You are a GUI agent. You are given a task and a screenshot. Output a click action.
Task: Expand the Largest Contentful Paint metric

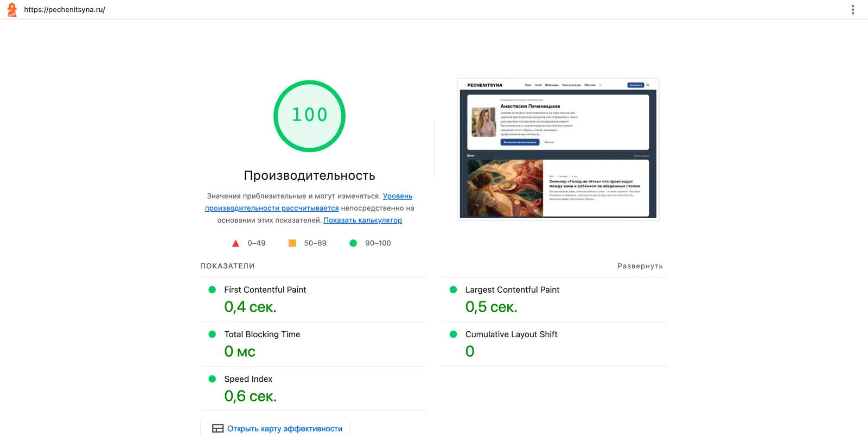pyautogui.click(x=554, y=300)
